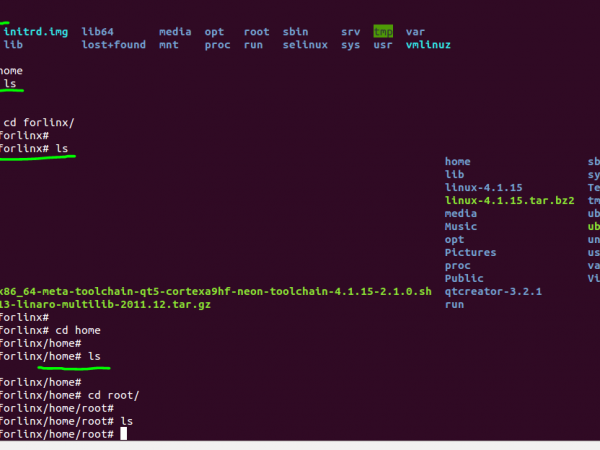Image resolution: width=600 pixels, height=450 pixels.
Task: Select the highlighted tmp directory name
Action: click(x=383, y=32)
